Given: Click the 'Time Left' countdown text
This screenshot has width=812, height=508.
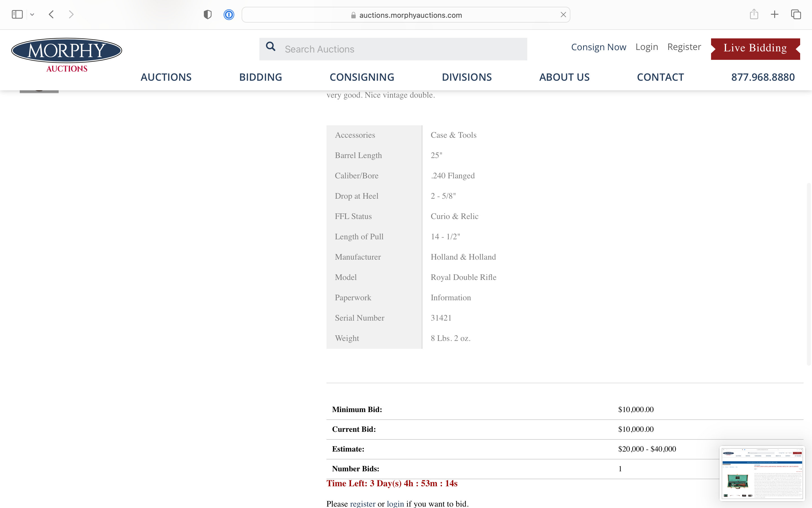Looking at the screenshot, I should [392, 483].
